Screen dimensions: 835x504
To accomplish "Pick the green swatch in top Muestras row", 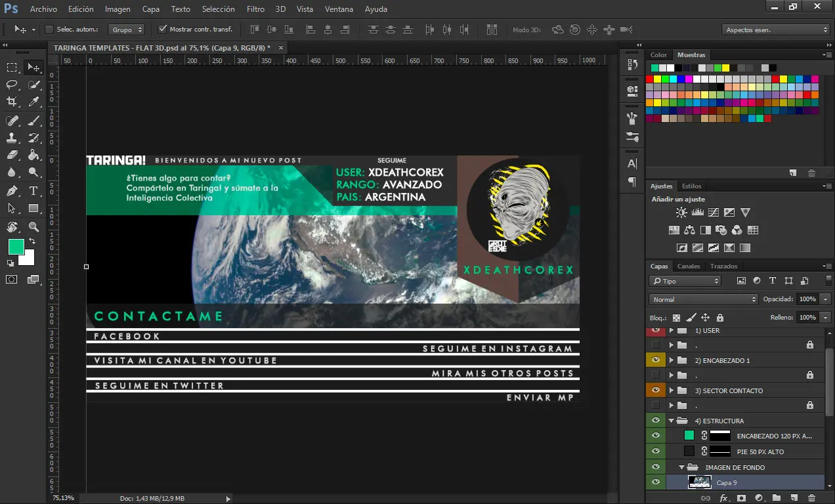I will pos(655,68).
